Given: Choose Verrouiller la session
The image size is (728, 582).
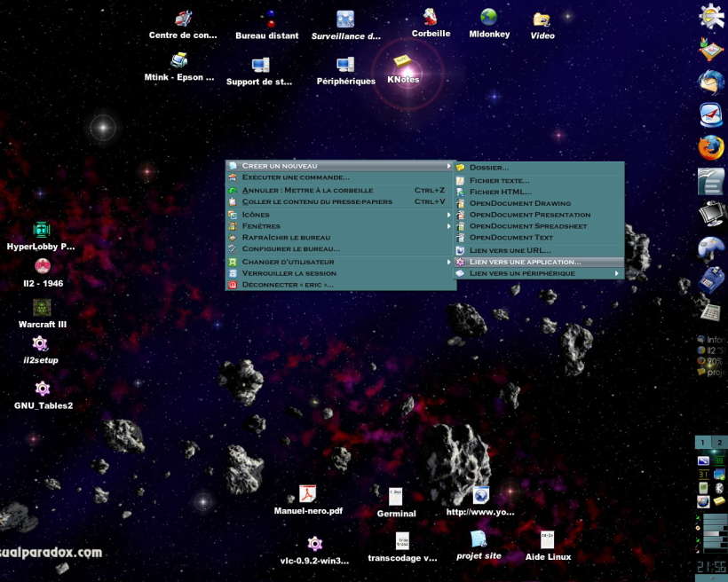Looking at the screenshot, I should point(341,273).
